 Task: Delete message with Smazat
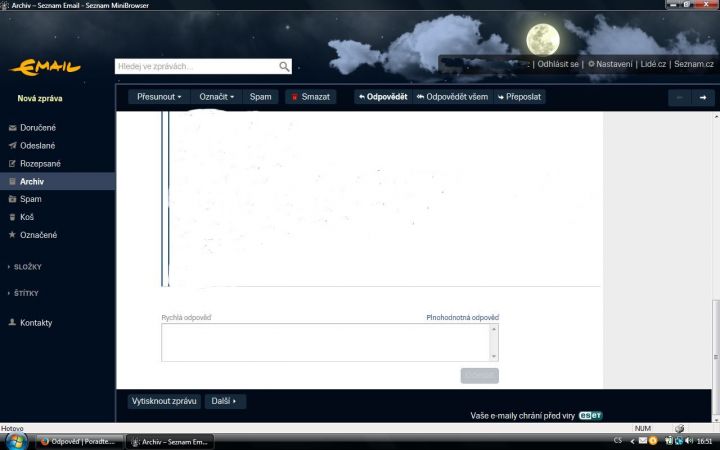point(311,97)
